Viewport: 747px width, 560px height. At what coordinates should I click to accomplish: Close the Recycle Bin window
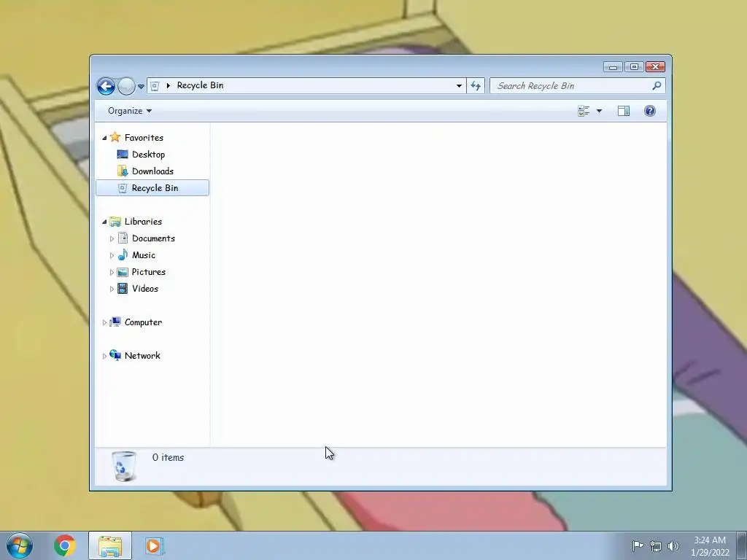coord(655,66)
